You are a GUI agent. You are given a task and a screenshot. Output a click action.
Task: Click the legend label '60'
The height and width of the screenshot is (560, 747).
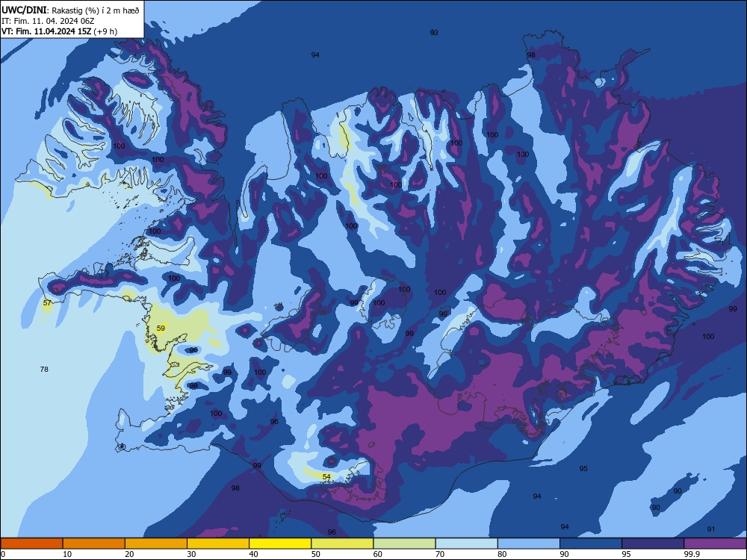pos(378,554)
